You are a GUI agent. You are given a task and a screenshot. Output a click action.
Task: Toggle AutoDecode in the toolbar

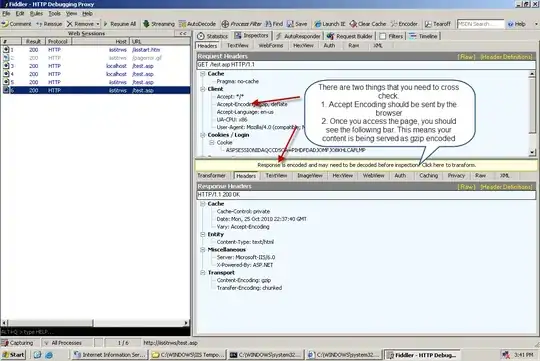(182, 24)
